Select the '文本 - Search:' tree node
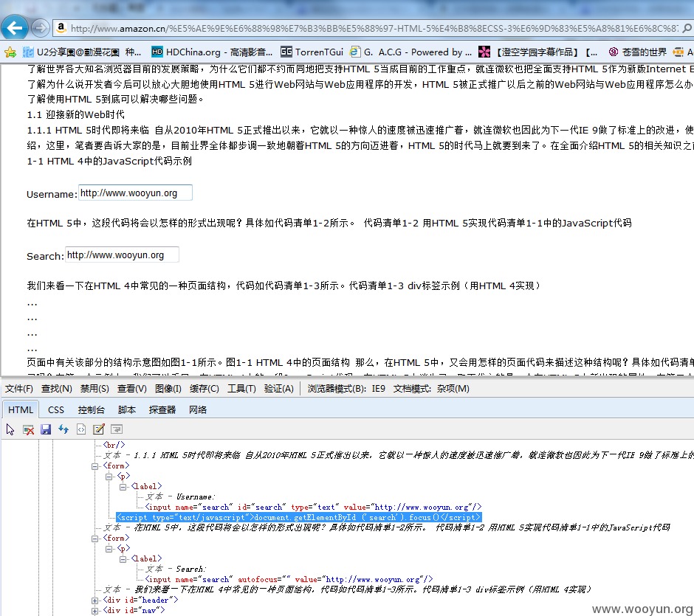Image resolution: width=694 pixels, height=616 pixels. point(176,569)
